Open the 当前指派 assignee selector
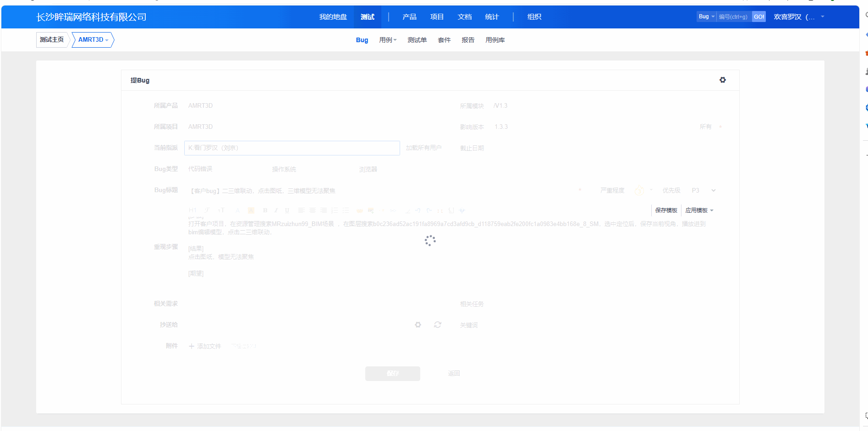The width and height of the screenshot is (868, 431). (x=292, y=148)
